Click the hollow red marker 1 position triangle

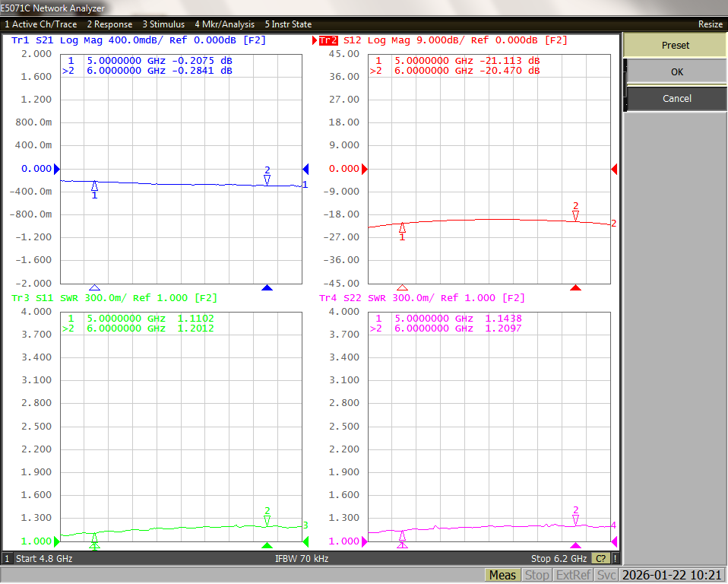(x=402, y=287)
